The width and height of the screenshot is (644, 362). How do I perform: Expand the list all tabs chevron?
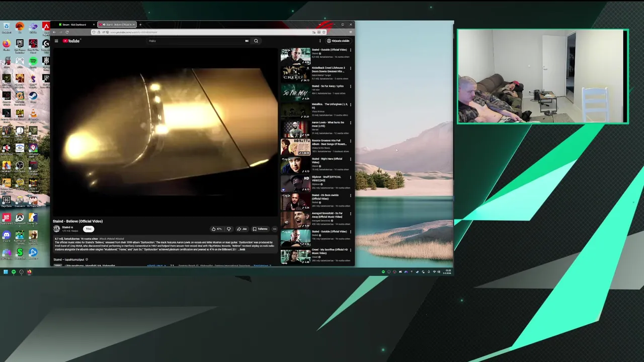(319, 24)
